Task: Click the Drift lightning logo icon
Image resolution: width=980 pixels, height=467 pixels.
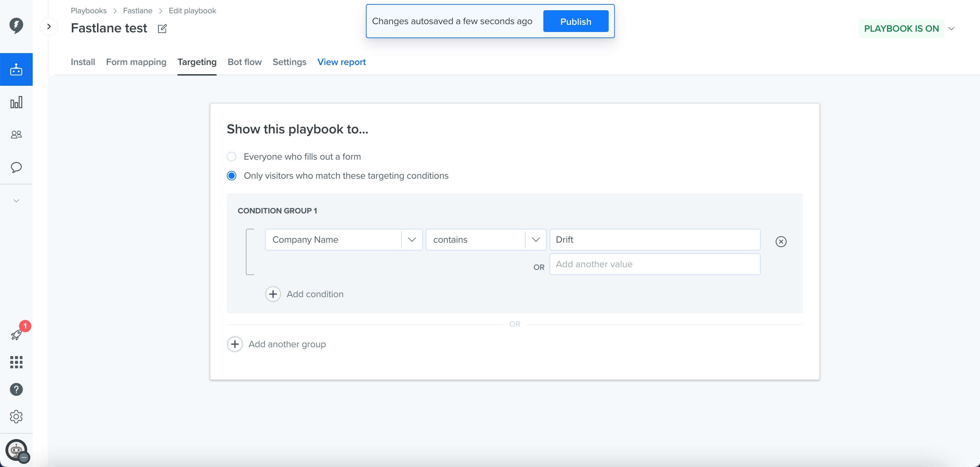Action: 16,26
